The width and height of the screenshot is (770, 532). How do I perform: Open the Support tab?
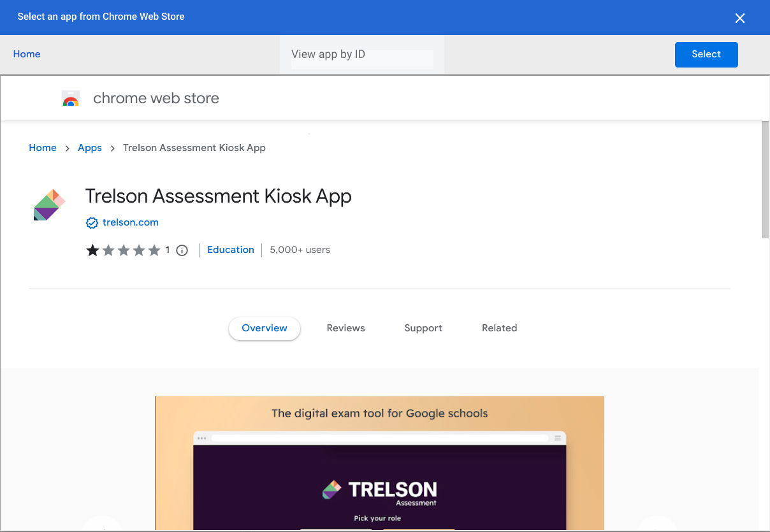423,327
